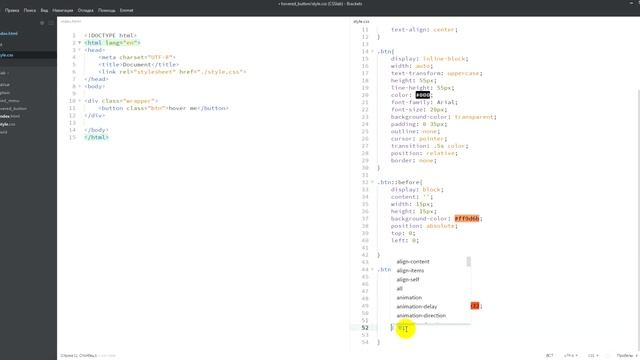Screen dimensions: 640x360
Task: Open the Поиск menu
Action: tap(30, 10)
